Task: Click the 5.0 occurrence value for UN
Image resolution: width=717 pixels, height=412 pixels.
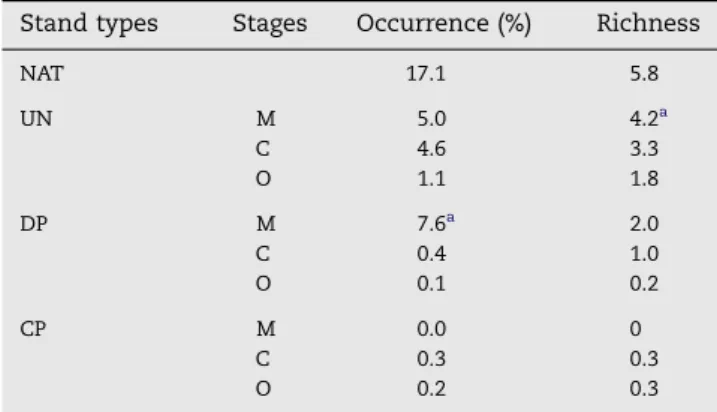Action: tap(431, 119)
